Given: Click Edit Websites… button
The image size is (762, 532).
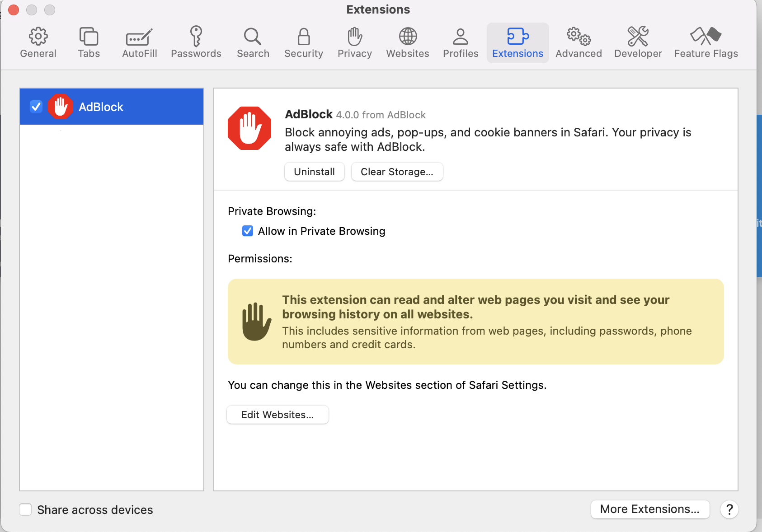Looking at the screenshot, I should point(278,415).
